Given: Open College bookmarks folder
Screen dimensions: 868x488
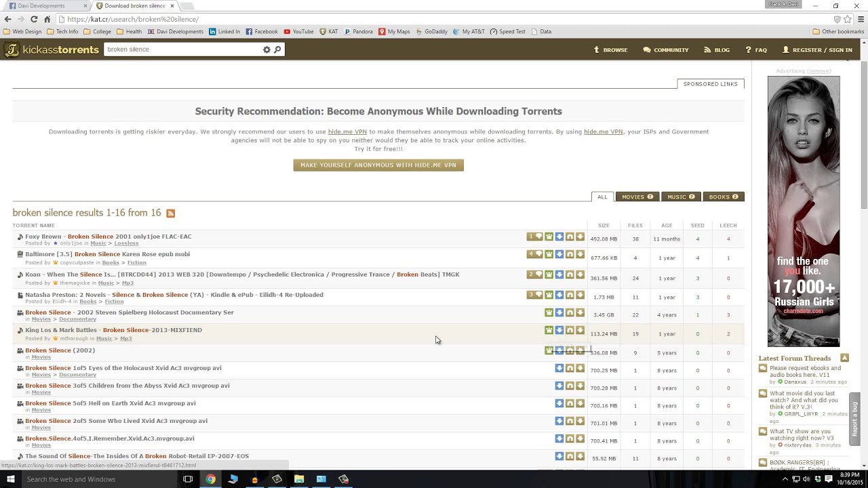Looking at the screenshot, I should pyautogui.click(x=97, y=31).
